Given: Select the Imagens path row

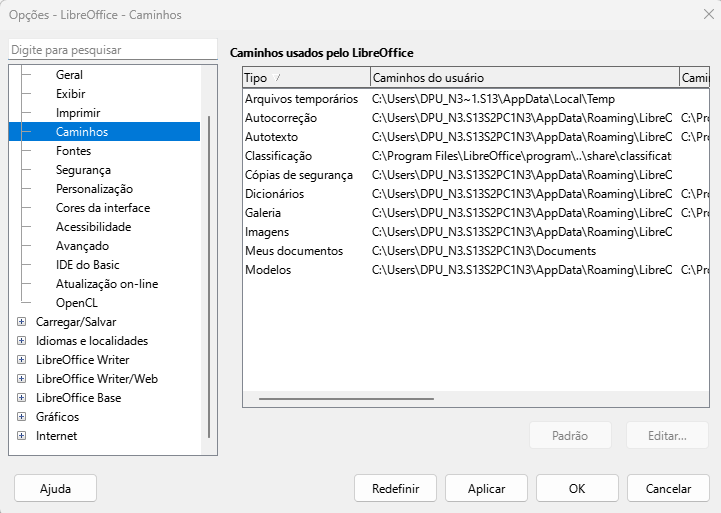Looking at the screenshot, I should (x=476, y=232).
